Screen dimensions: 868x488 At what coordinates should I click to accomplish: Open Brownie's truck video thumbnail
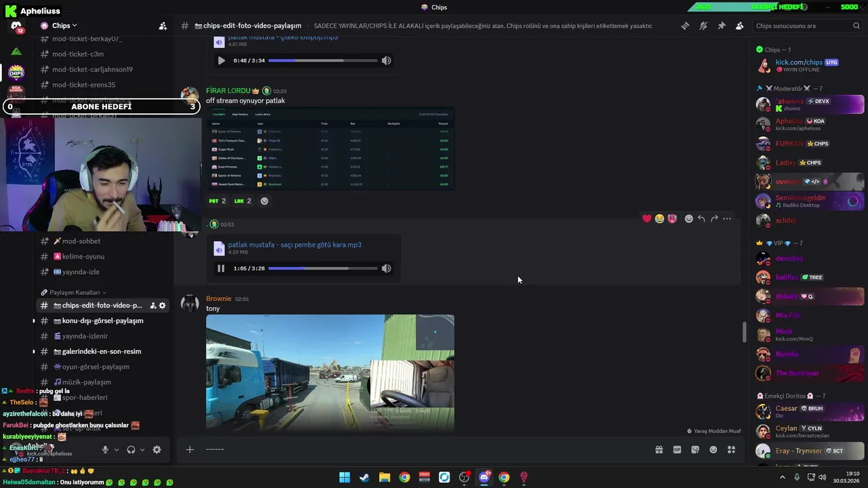pos(330,373)
